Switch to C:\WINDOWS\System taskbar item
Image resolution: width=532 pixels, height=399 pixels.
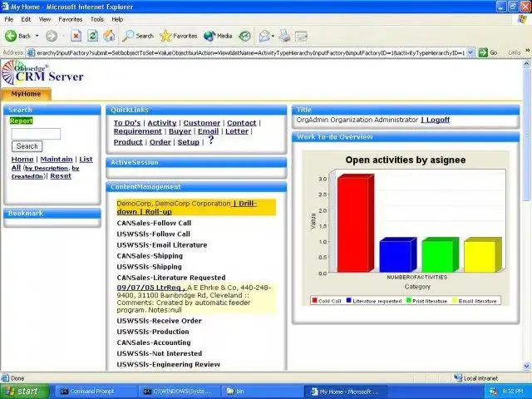(179, 392)
